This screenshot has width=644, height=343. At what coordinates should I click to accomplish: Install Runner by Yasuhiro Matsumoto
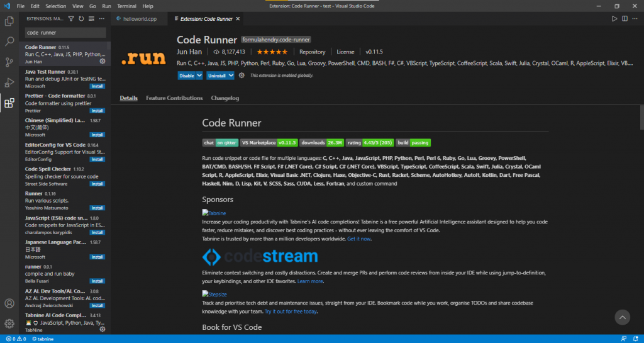pos(97,208)
